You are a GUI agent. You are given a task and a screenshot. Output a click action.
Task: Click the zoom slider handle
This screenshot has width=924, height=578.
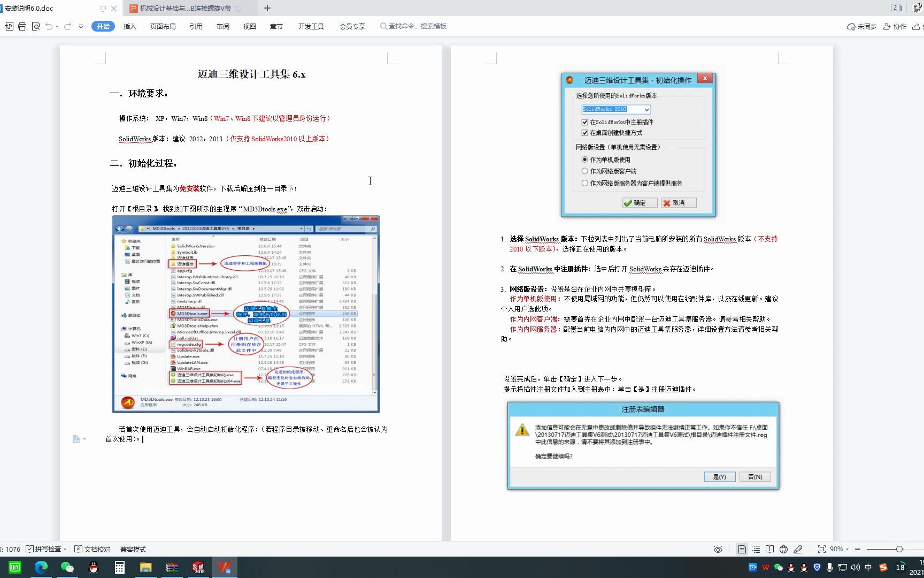[x=899, y=549]
